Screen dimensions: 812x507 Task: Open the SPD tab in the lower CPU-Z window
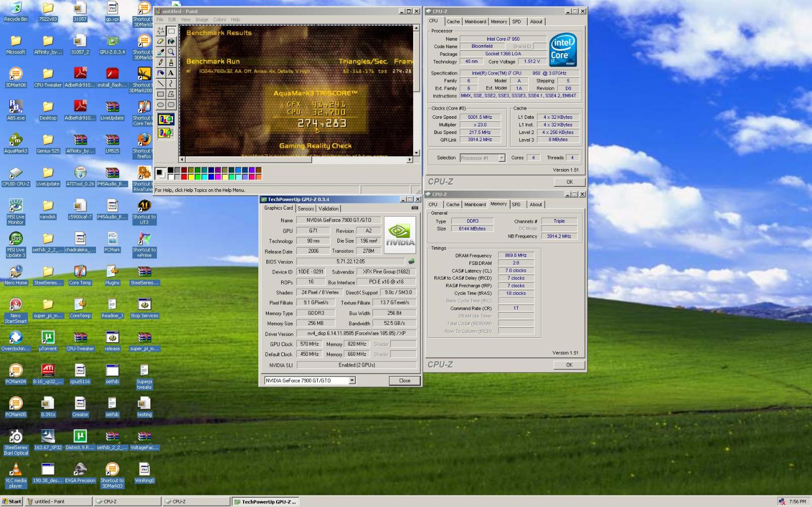[516, 205]
